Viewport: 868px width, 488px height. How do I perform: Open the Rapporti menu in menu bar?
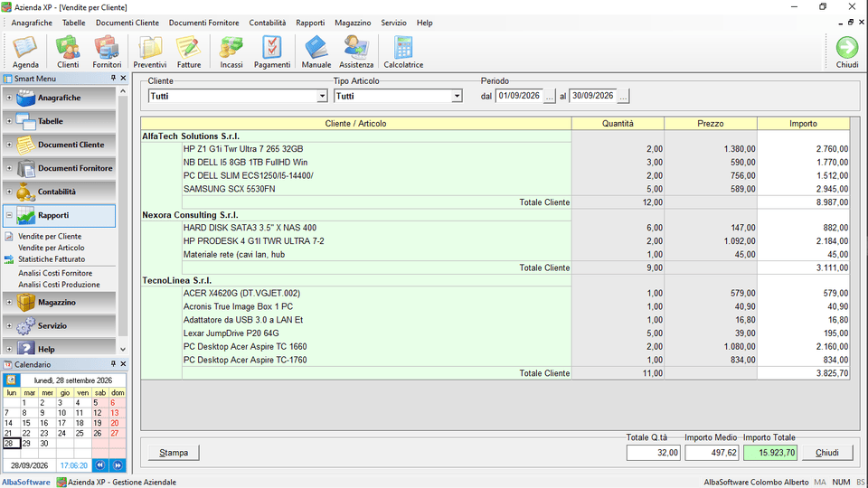pyautogui.click(x=310, y=23)
